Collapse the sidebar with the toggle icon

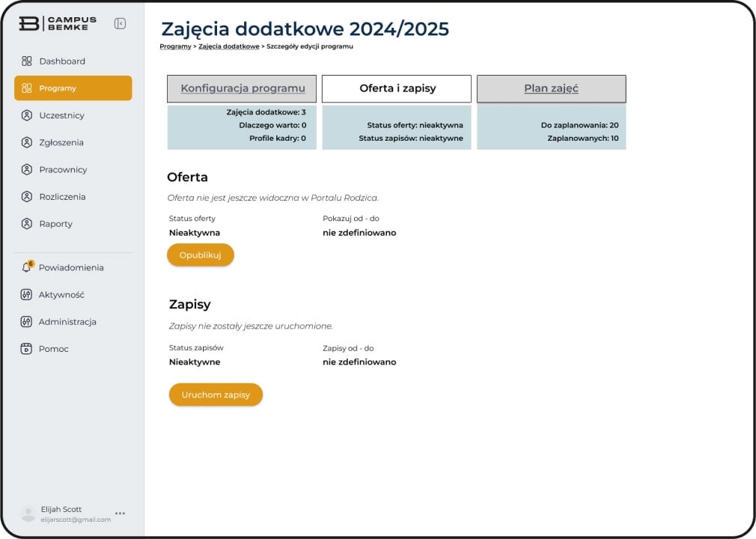click(x=120, y=23)
